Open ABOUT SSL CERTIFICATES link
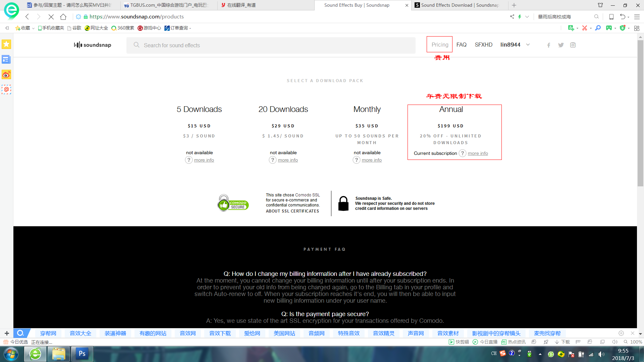Image resolution: width=644 pixels, height=362 pixels. coord(292,211)
